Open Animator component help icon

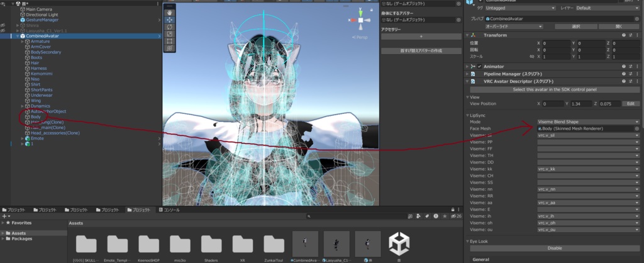pos(623,66)
